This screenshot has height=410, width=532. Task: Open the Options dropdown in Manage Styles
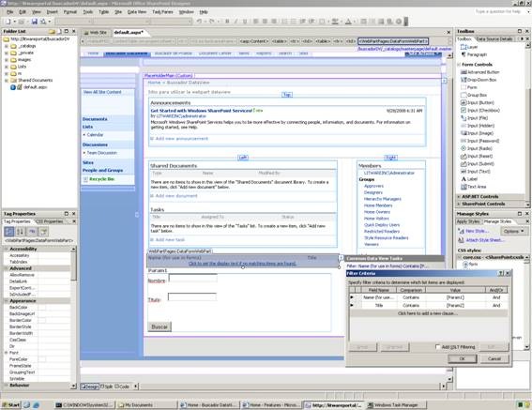(513, 231)
